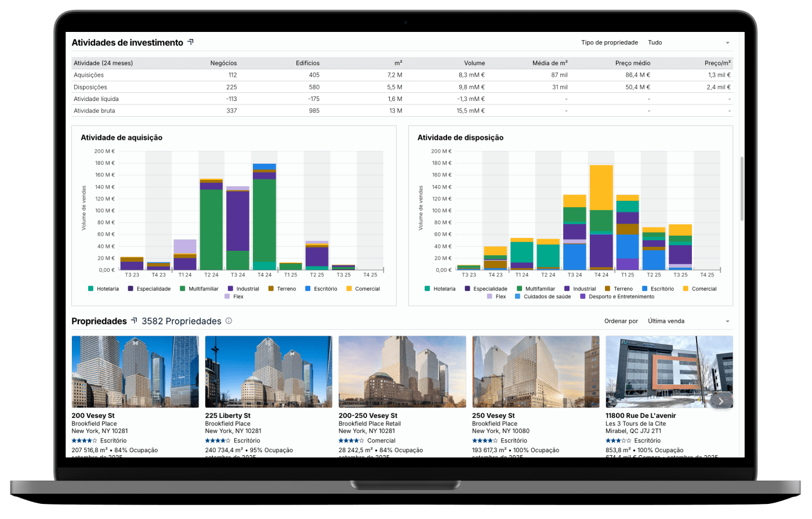Screen dimensions: 812x519
Task: Toggle Flex series in acquisition chart legend
Action: (227, 297)
